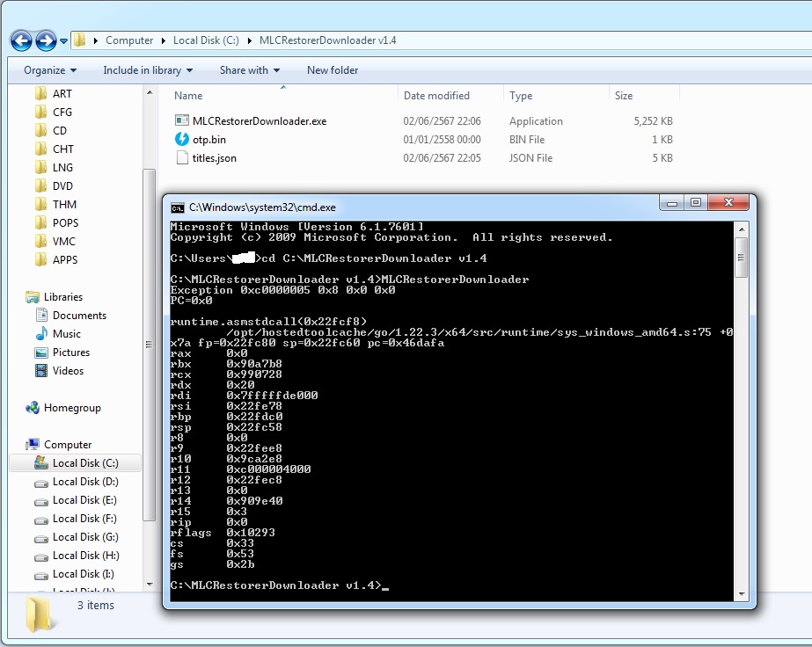Open the CHT folder in the navigation pane
Image resolution: width=812 pixels, height=647 pixels.
[x=63, y=149]
